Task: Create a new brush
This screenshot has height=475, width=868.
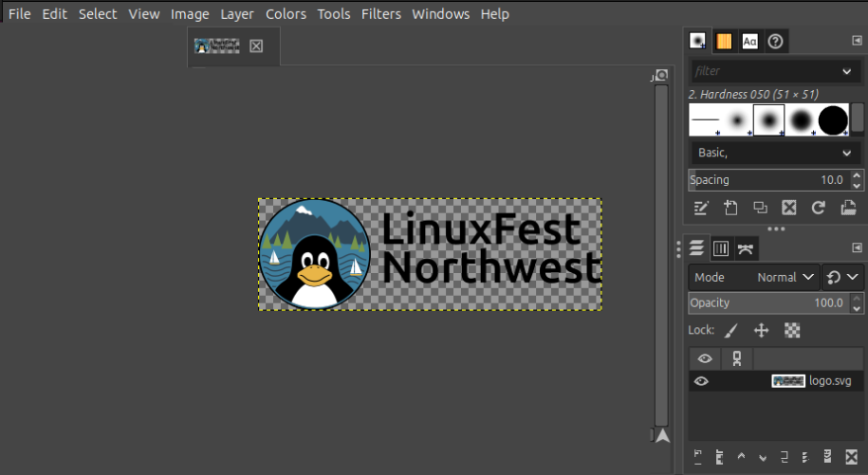Action: click(x=730, y=208)
